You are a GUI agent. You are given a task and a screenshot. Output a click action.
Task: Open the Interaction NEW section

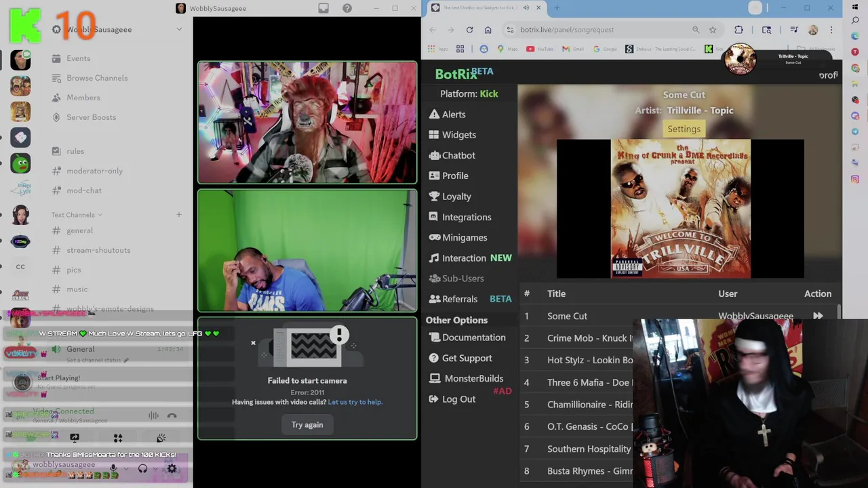click(x=470, y=258)
